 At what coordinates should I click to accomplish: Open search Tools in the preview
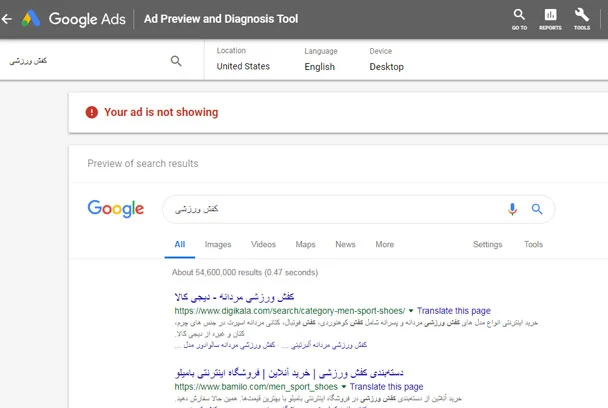[534, 244]
